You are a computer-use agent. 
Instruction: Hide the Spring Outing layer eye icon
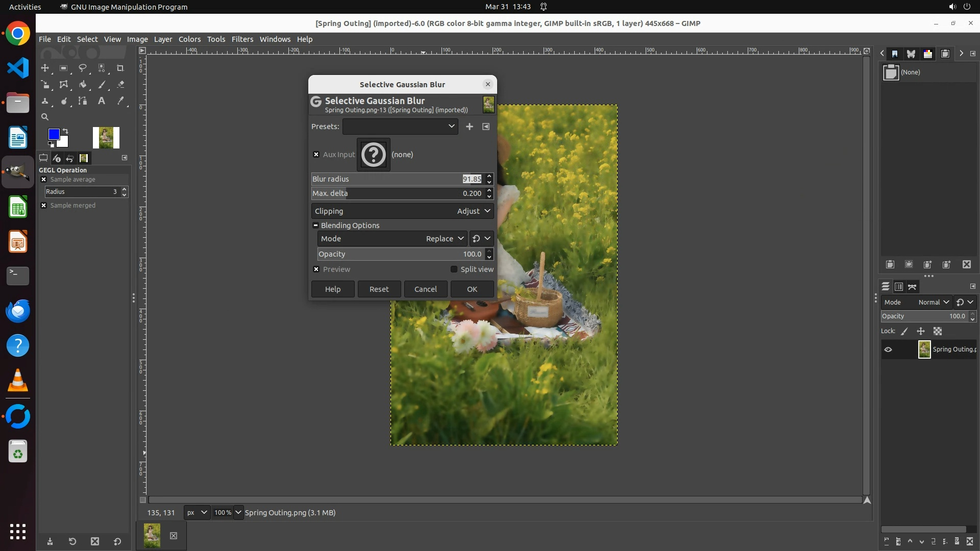point(888,349)
